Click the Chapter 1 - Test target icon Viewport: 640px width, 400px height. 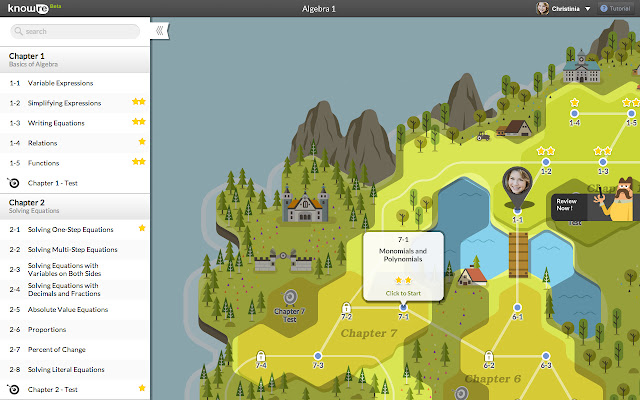coord(13,183)
